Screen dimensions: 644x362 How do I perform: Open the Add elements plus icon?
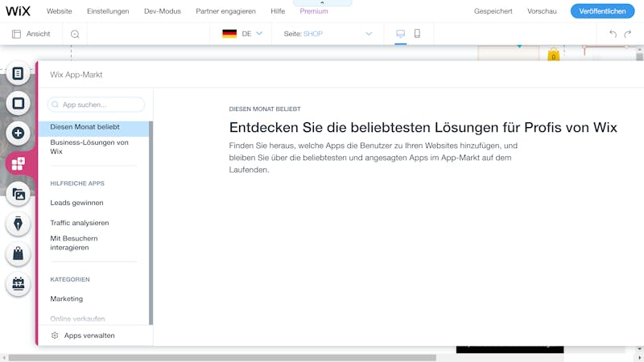18,133
